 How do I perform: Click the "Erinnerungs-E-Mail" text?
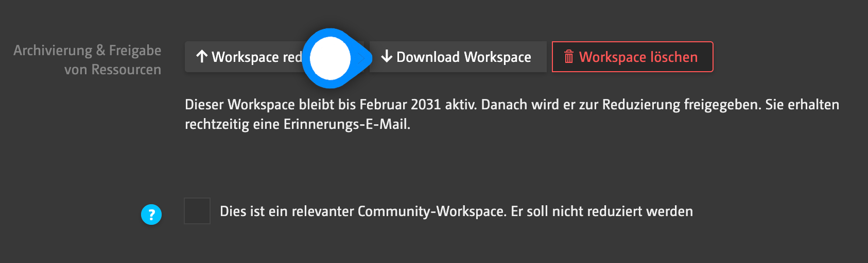346,124
